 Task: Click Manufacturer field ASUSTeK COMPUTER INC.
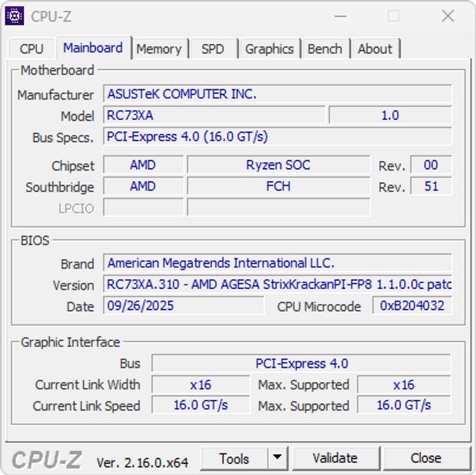click(277, 94)
